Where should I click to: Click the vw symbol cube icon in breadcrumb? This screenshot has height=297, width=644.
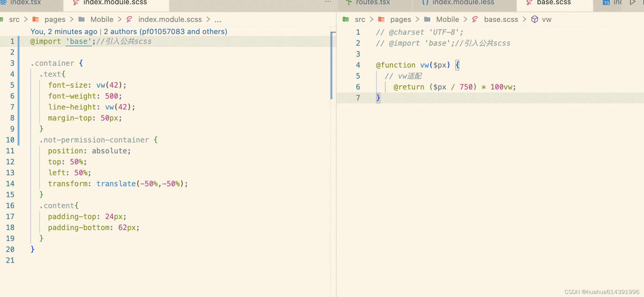pos(535,19)
